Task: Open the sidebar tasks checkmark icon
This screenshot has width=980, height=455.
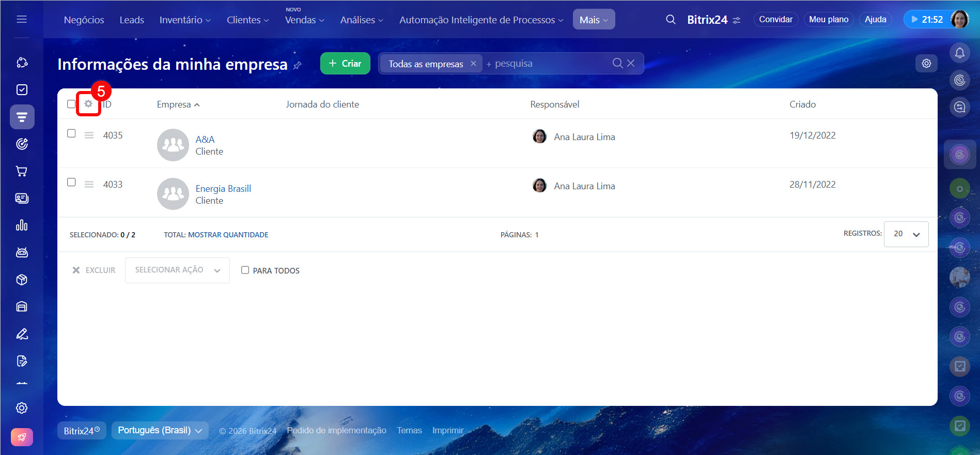Action: (22, 90)
